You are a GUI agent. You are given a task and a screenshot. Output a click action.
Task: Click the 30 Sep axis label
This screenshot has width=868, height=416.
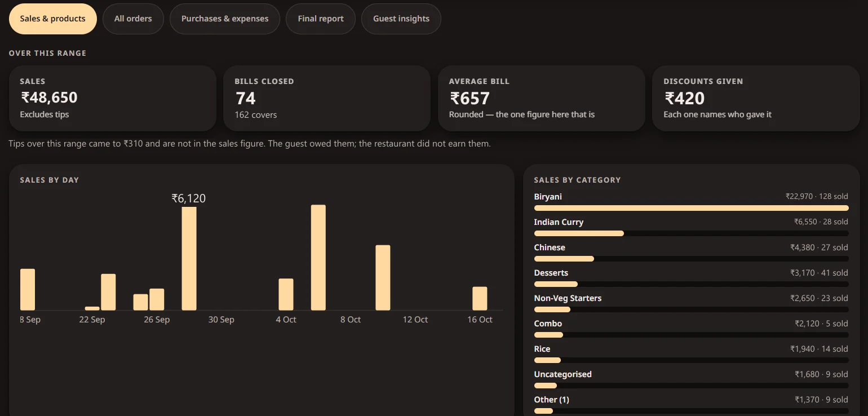tap(222, 320)
